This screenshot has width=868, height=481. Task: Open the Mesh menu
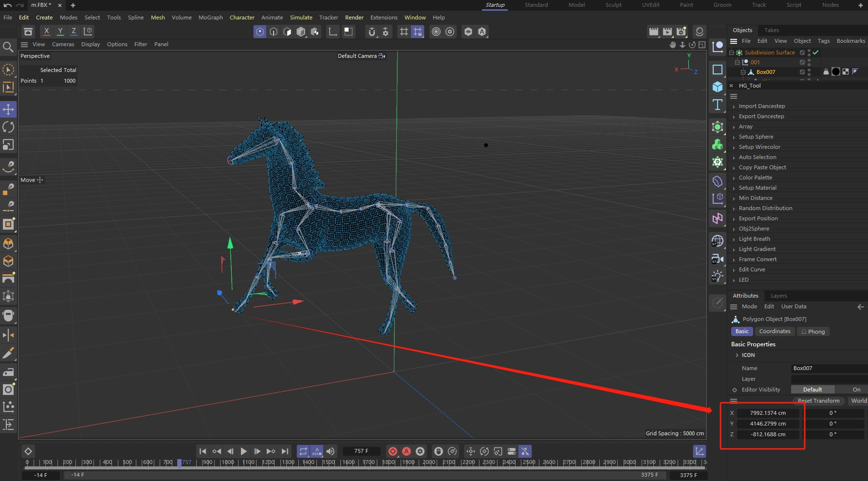158,18
